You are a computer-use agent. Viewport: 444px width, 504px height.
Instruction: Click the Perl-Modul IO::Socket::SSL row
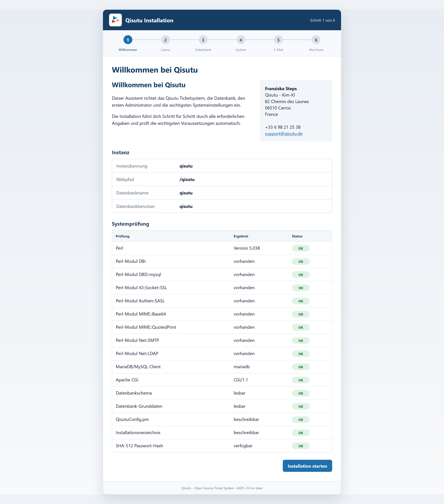click(x=222, y=288)
